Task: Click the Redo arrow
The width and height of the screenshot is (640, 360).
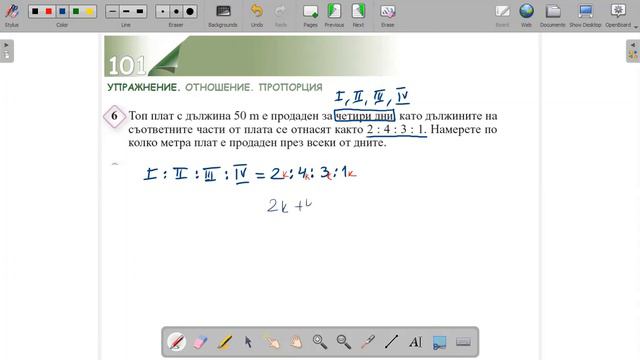Action: [280, 15]
